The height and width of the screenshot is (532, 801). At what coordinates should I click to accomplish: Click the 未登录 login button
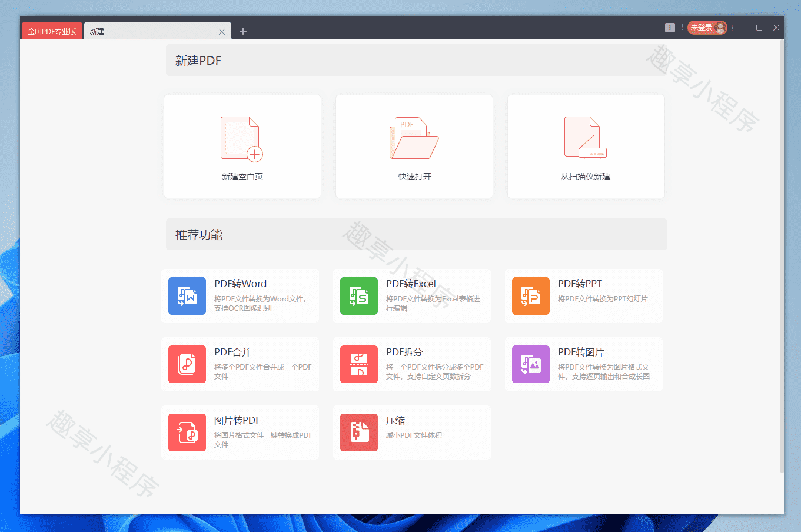[707, 28]
